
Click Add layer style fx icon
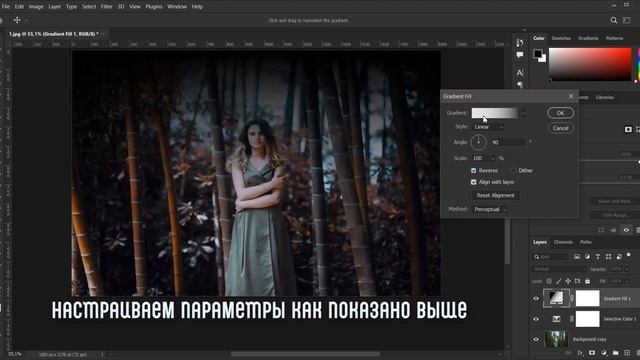(580, 353)
